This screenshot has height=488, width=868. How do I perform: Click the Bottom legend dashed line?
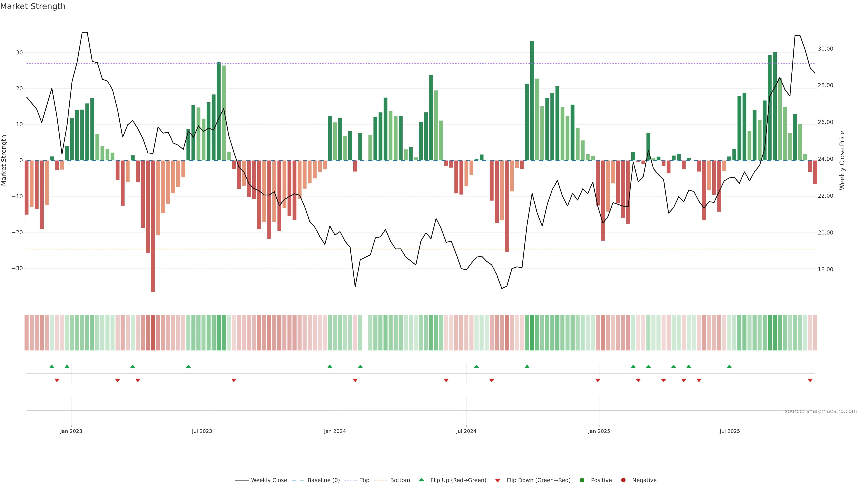(381, 480)
